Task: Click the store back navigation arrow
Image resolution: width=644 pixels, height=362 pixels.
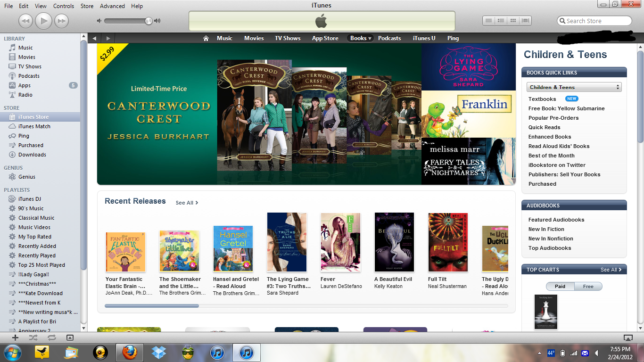Action: coord(95,38)
